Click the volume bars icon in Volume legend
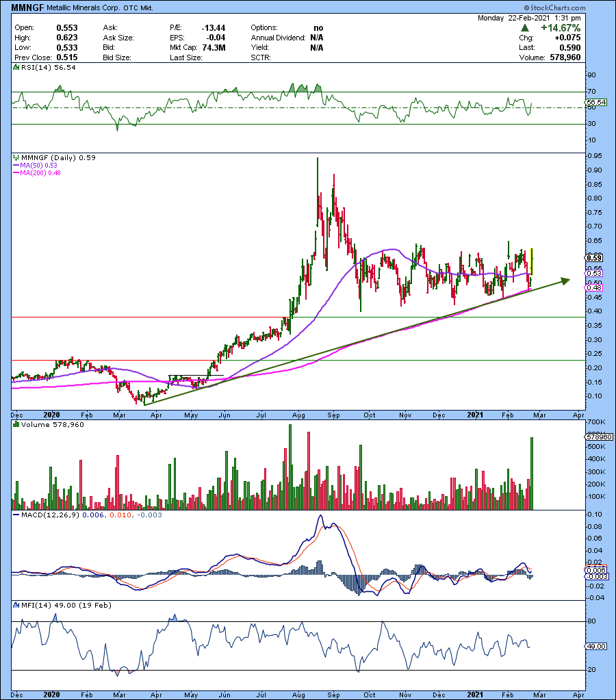This screenshot has height=700, width=616. [x=16, y=424]
